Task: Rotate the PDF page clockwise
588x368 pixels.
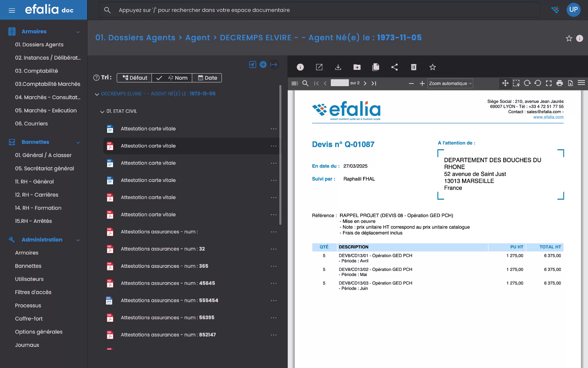Action: click(x=527, y=83)
